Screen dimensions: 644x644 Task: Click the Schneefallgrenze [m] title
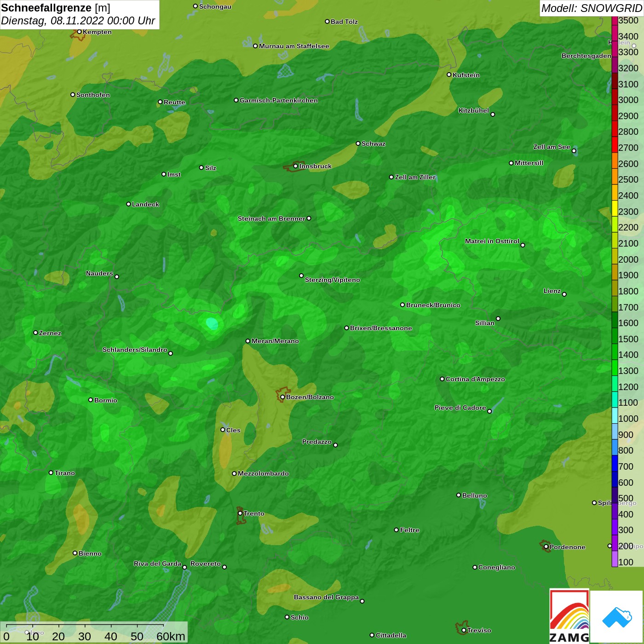pos(56,8)
